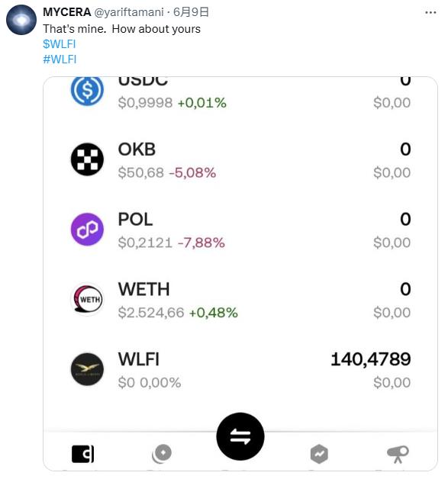The height and width of the screenshot is (479, 448).
Task: Tap the black swap arrows button
Action: (240, 436)
